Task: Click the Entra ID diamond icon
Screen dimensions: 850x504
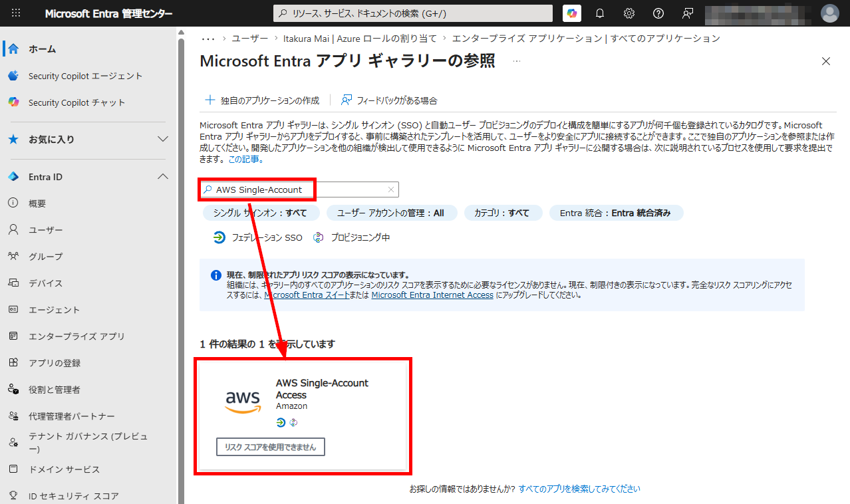Action: coord(13,177)
